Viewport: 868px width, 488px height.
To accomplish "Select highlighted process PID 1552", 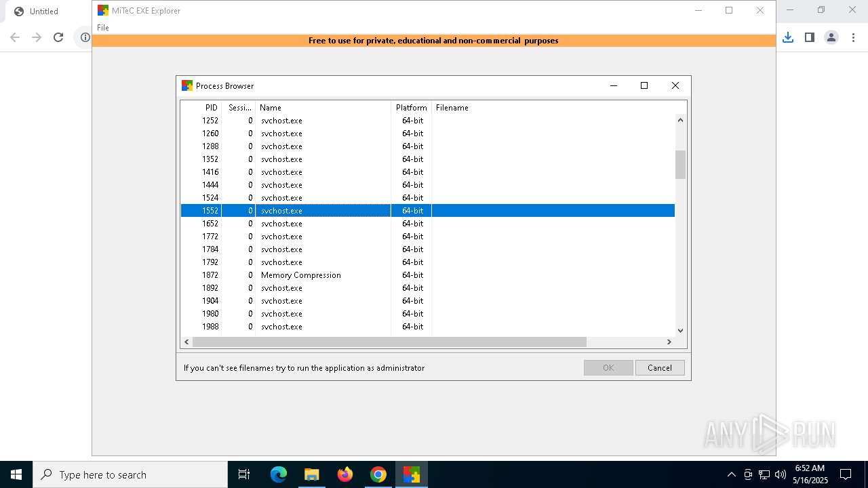I will tap(428, 211).
